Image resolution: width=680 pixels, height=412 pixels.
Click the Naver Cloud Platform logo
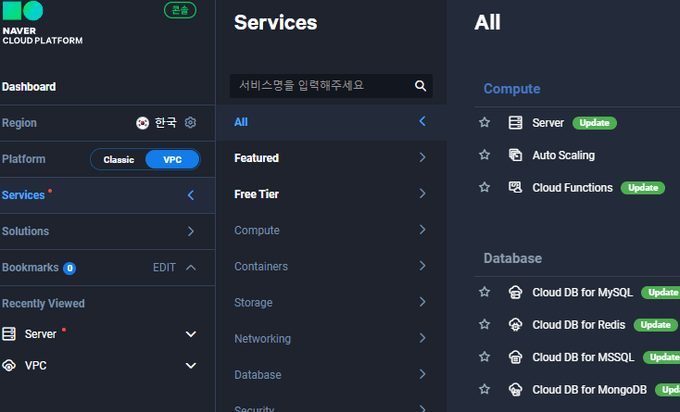click(41, 23)
